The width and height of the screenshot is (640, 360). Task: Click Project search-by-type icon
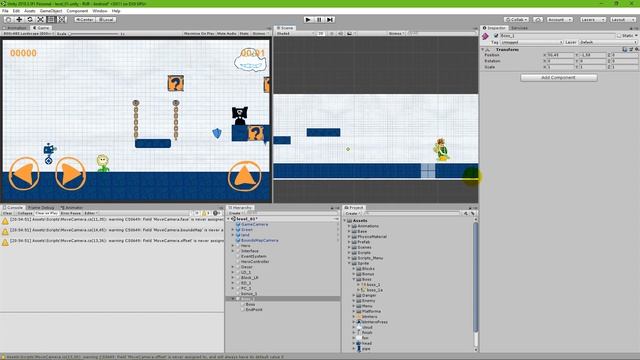pyautogui.click(x=466, y=213)
